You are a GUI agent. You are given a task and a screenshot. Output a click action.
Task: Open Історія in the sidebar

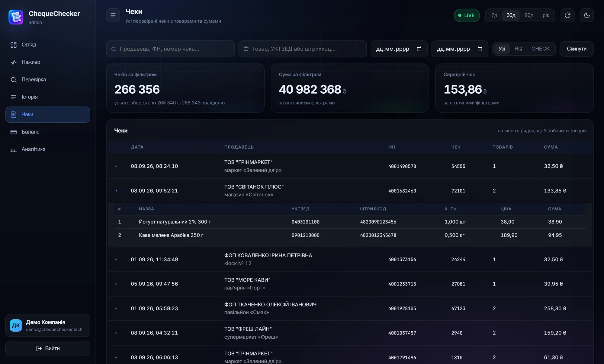click(48, 97)
